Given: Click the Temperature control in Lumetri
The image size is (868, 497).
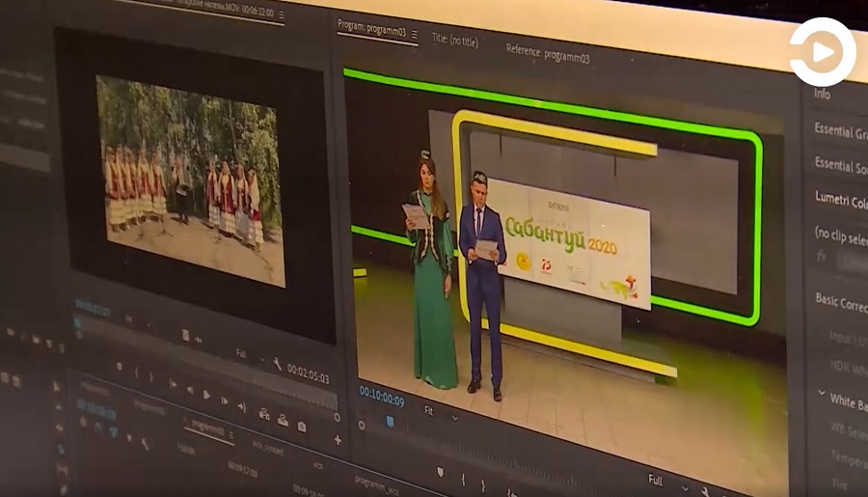Looking at the screenshot, I should point(849,457).
